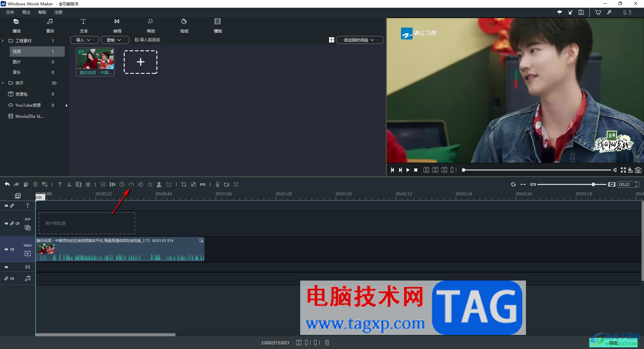Toggle link on the text track
Viewport: 644px width, 349px height.
click(12, 206)
